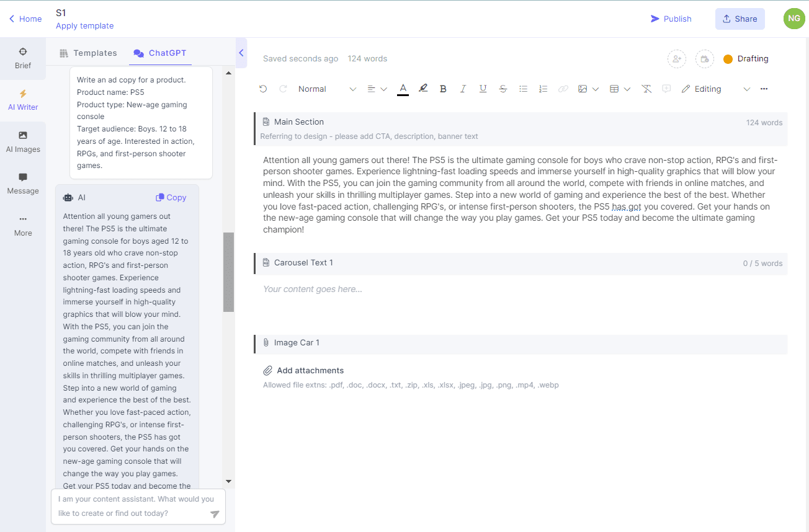Click the robot AI icon in chat

click(x=68, y=198)
